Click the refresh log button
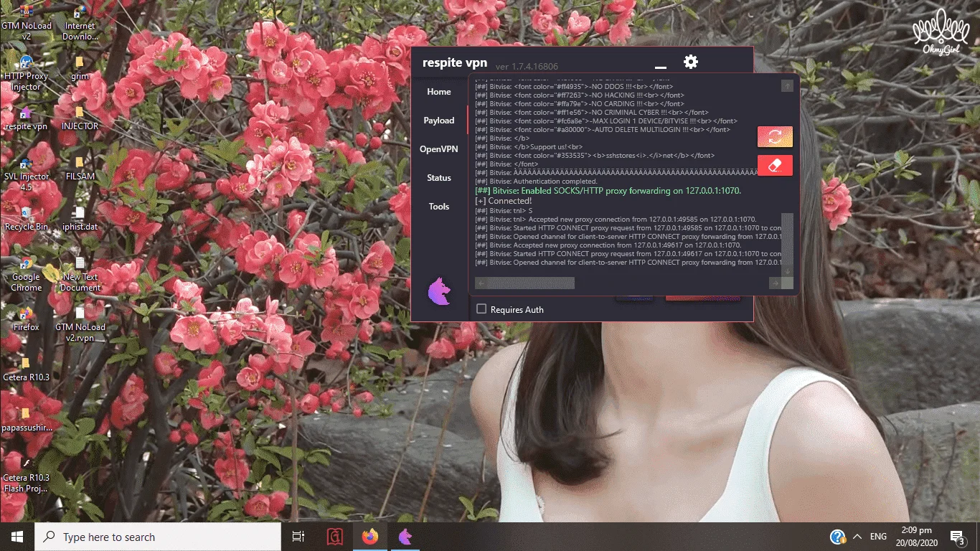980x551 pixels. [775, 136]
